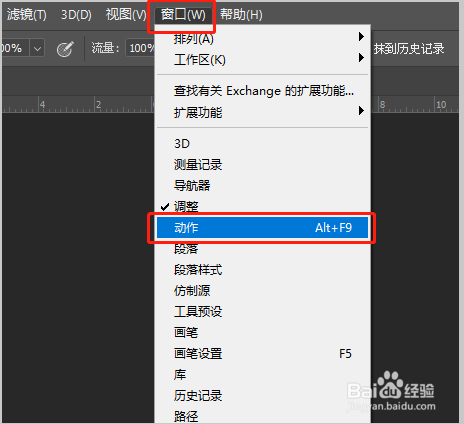Select 导航器 menu entry
The image size is (464, 424).
(263, 186)
